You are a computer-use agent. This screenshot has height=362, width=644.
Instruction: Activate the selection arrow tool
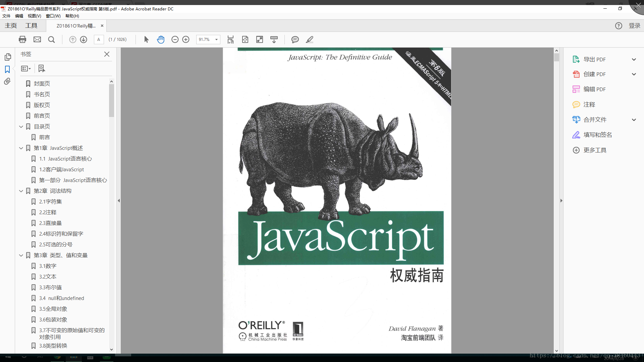[146, 40]
